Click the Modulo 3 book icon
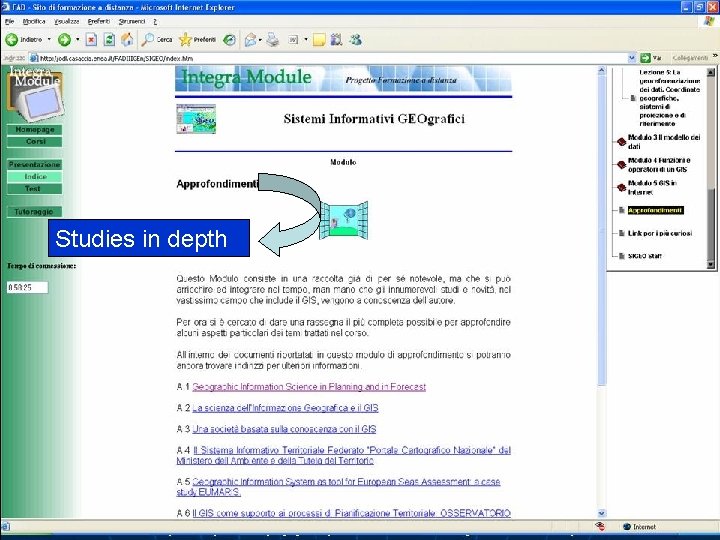Image resolution: width=720 pixels, height=540 pixels. pyautogui.click(x=621, y=141)
